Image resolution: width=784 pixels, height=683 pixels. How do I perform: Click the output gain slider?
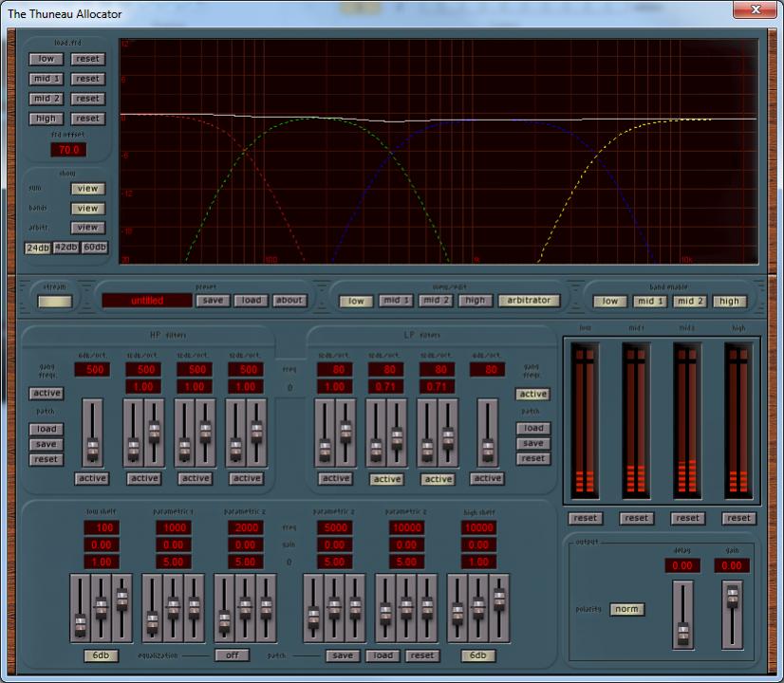click(733, 615)
